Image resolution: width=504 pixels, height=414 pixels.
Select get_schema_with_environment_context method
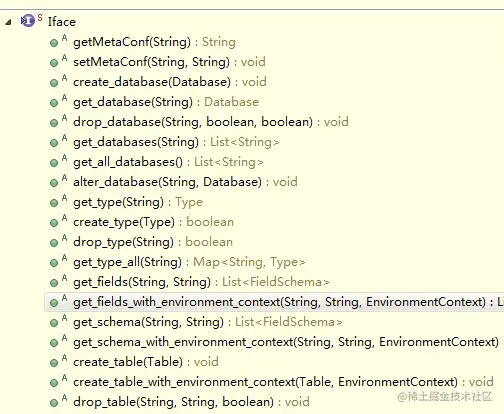click(286, 342)
